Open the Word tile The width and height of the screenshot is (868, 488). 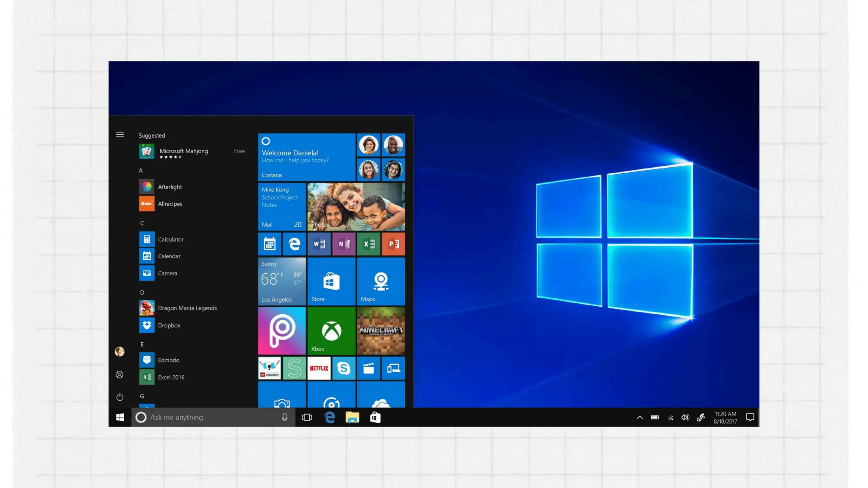(319, 244)
